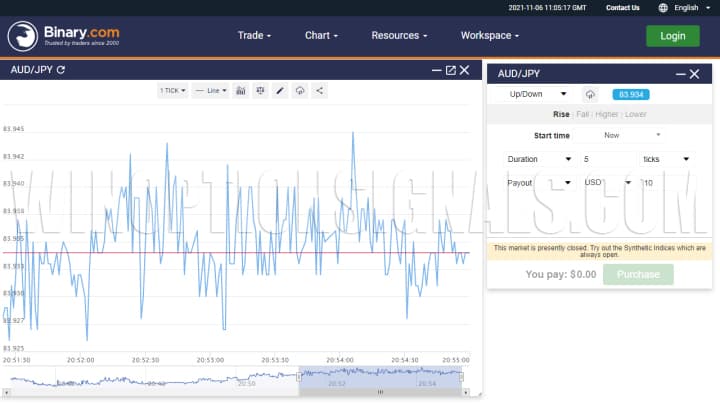Select the Higher contract option
The width and height of the screenshot is (720, 405).
607,114
